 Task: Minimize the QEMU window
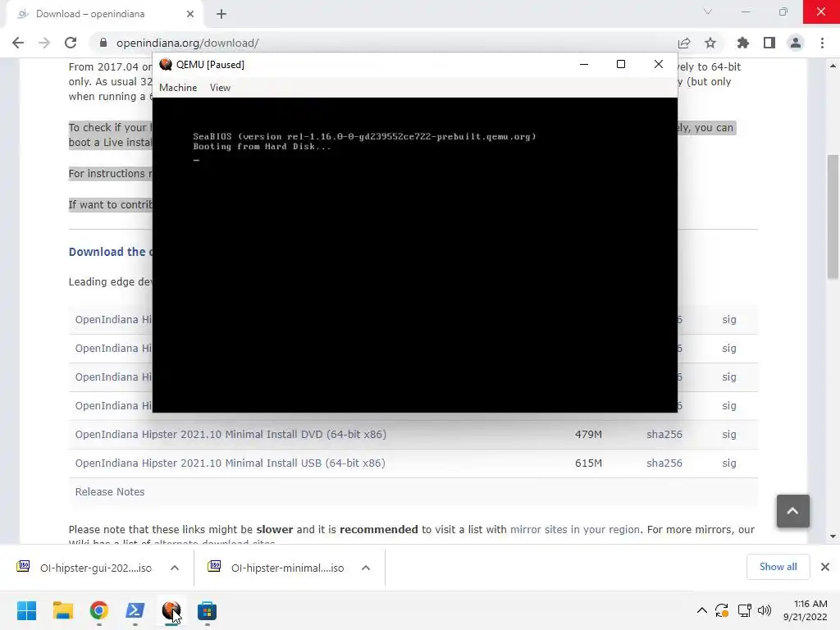(584, 64)
